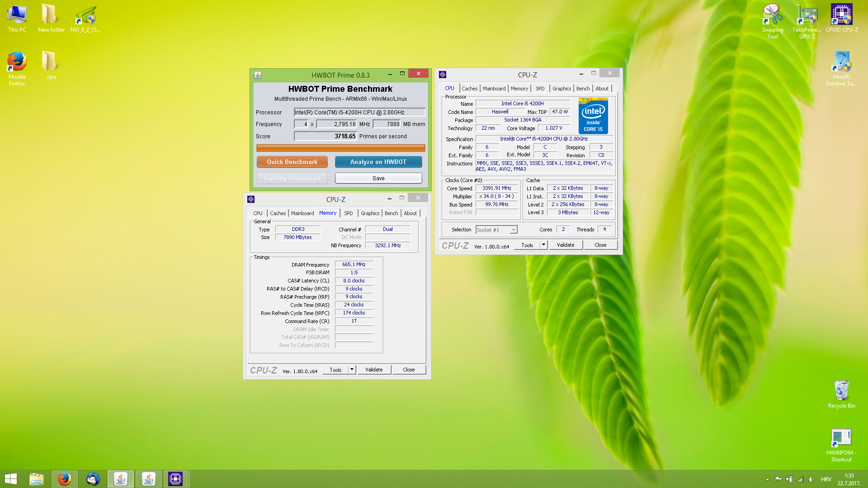Click Tools button in lower CPU-Z window
868x488 pixels.
pyautogui.click(x=335, y=370)
